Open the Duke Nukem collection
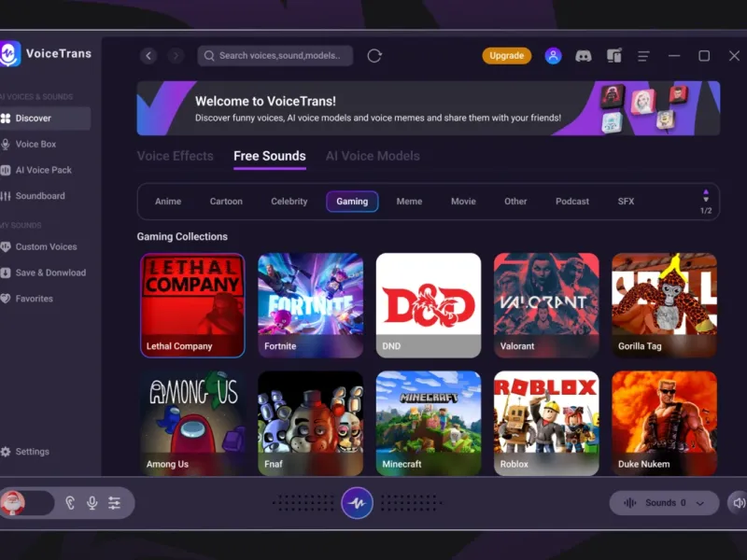Viewport: 747px width, 560px height. click(664, 424)
